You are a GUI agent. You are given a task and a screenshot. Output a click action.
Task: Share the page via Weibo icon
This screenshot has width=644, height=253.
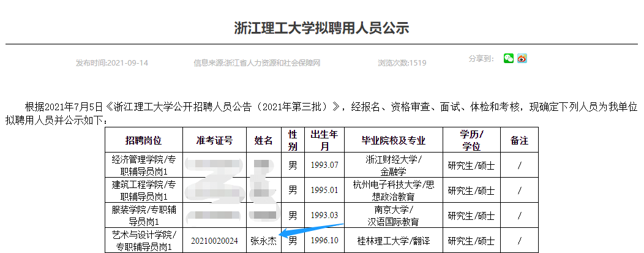[x=522, y=58]
